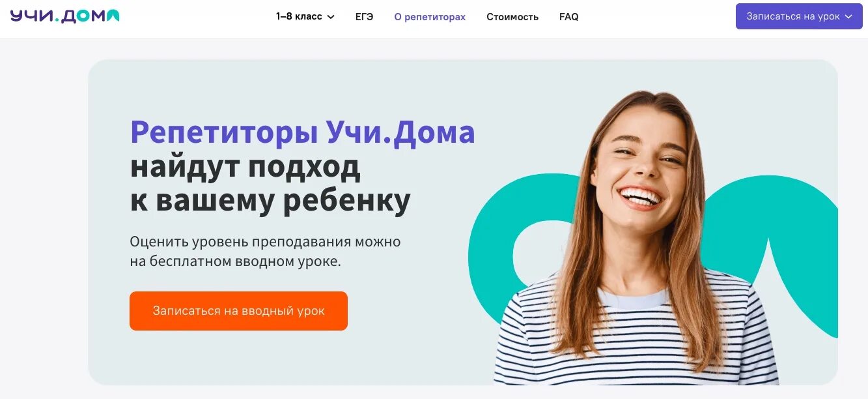Click the purple Записаться на урок button
Screen dimensions: 868x399
coord(799,16)
